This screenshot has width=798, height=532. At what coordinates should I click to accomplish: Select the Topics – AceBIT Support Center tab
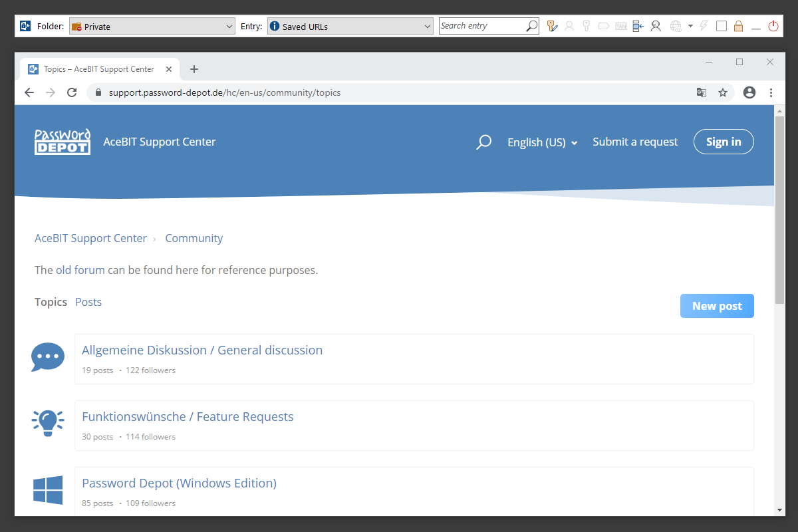point(98,69)
